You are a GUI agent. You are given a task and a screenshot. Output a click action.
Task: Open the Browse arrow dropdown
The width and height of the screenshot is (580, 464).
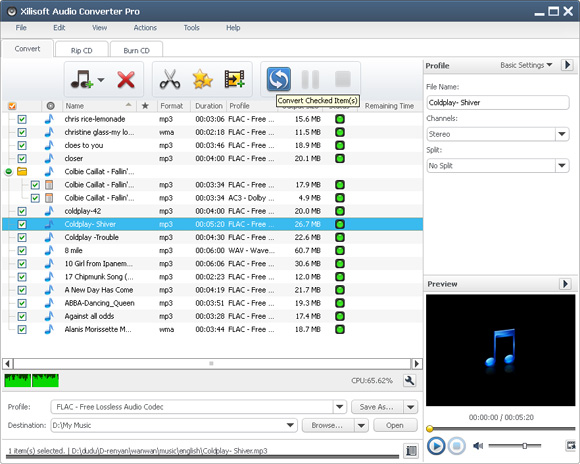click(361, 426)
